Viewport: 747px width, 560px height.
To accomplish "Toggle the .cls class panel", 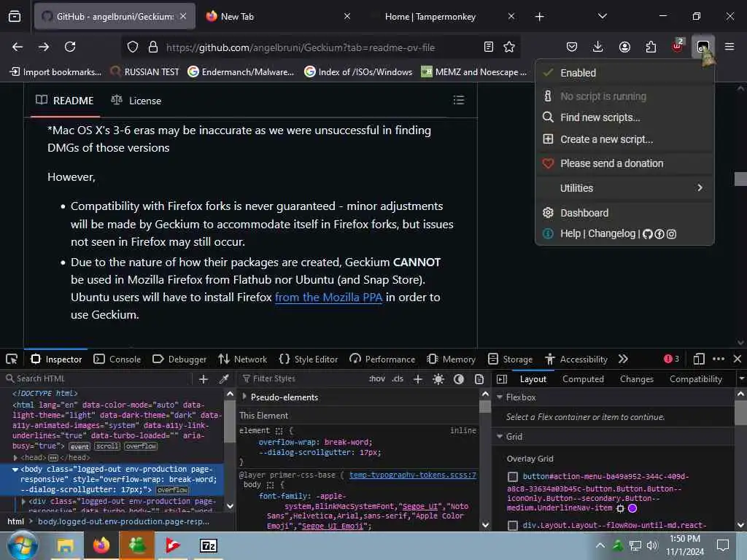I will pyautogui.click(x=398, y=379).
